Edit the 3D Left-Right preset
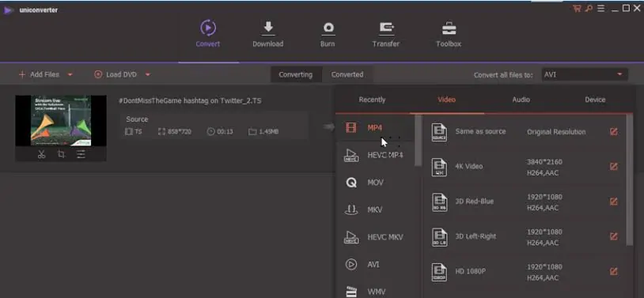The width and height of the screenshot is (644, 298). pos(614,236)
